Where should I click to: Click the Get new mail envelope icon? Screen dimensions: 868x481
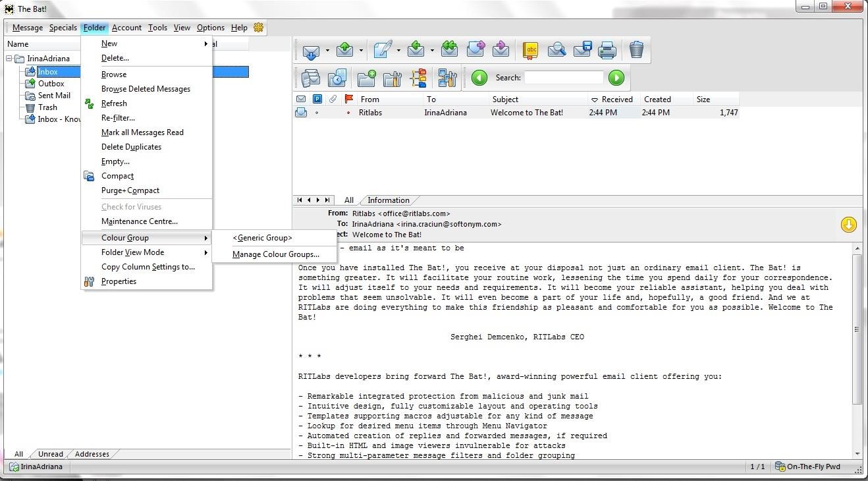tap(311, 51)
